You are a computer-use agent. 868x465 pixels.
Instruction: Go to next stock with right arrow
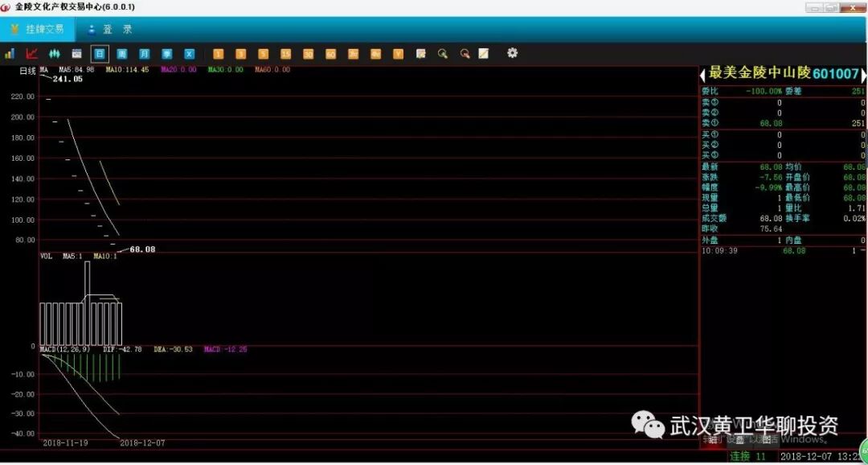click(863, 74)
